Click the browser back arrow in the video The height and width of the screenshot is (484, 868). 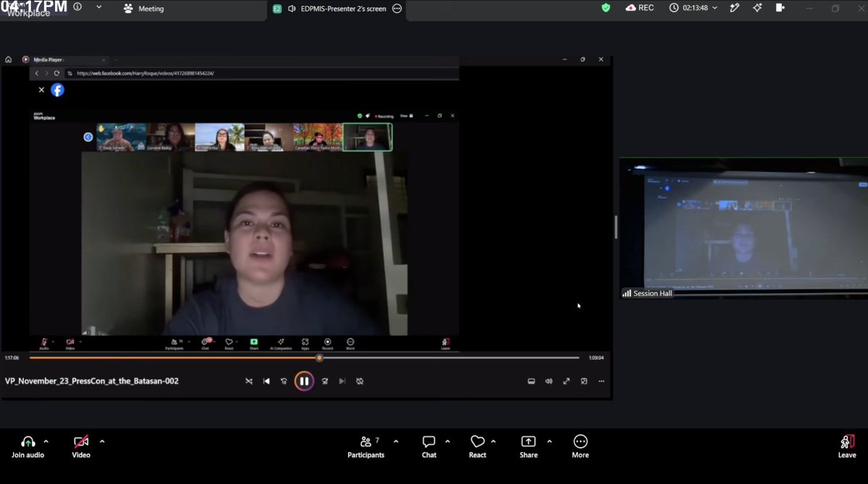[x=37, y=73]
